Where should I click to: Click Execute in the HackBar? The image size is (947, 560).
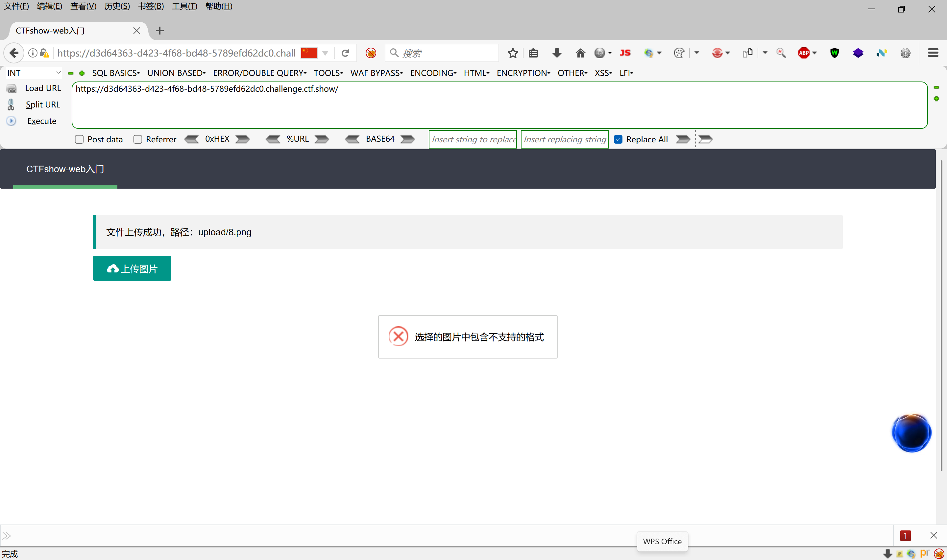coord(41,121)
